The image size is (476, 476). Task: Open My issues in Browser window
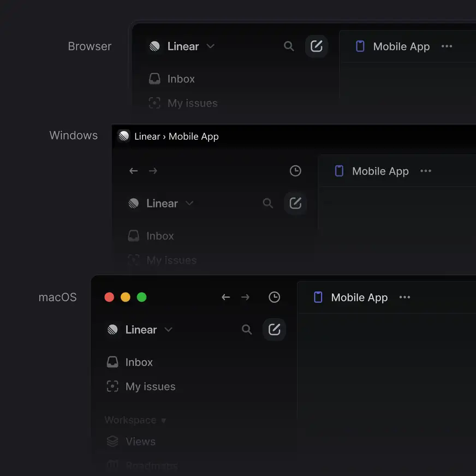coord(183,103)
